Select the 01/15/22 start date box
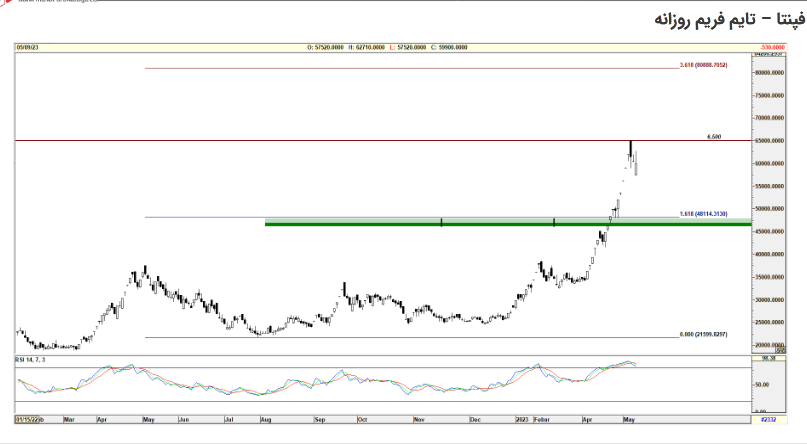Viewport: 807px width, 444px height. click(x=30, y=421)
